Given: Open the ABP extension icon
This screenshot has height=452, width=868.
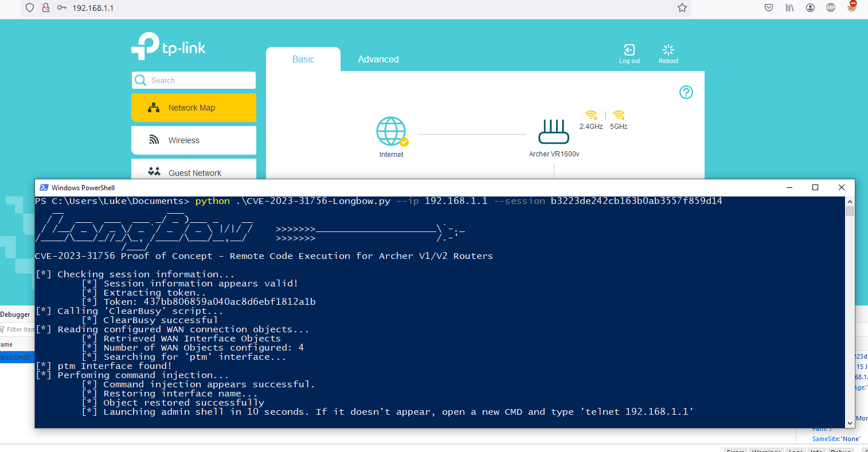Looking at the screenshot, I should point(831,7).
